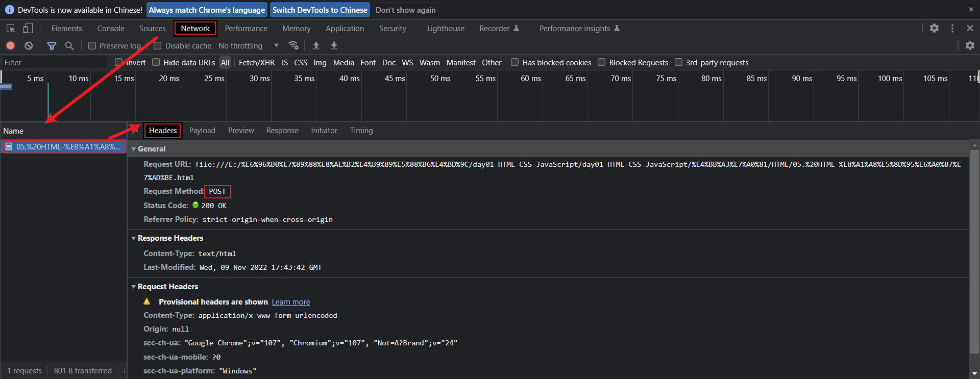Filter requests by Manifest type
The height and width of the screenshot is (379, 980).
point(461,62)
